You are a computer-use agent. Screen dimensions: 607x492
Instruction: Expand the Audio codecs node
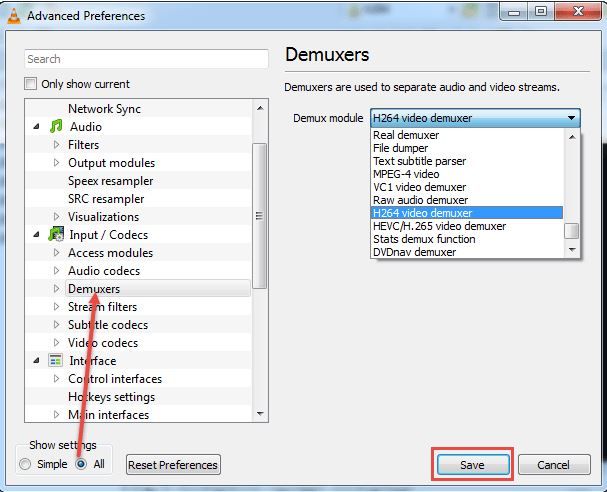pyautogui.click(x=57, y=270)
